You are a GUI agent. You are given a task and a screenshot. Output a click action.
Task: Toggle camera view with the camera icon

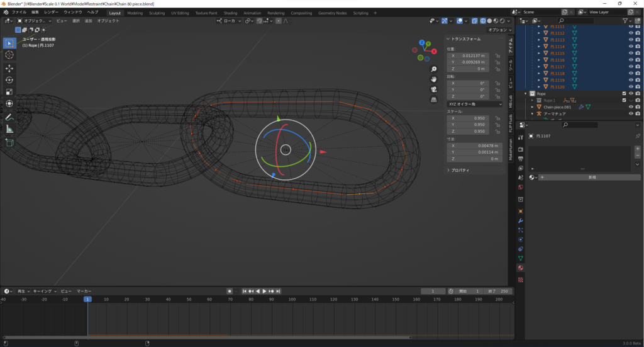[434, 89]
